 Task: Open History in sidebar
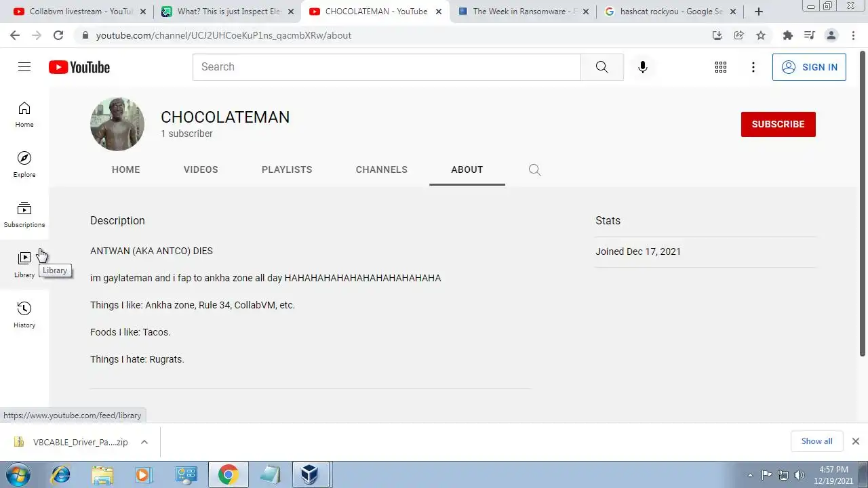(x=24, y=315)
